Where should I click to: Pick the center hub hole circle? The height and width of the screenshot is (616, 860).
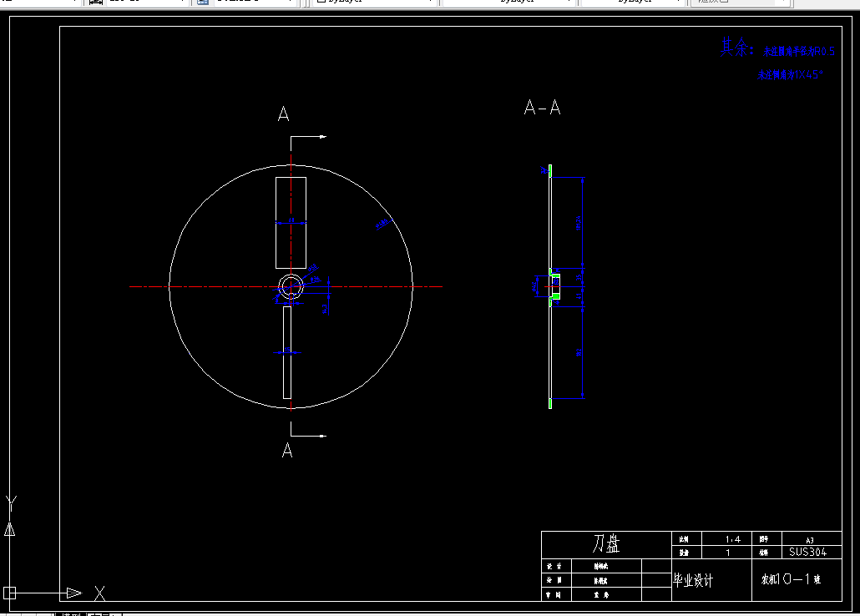pos(291,286)
